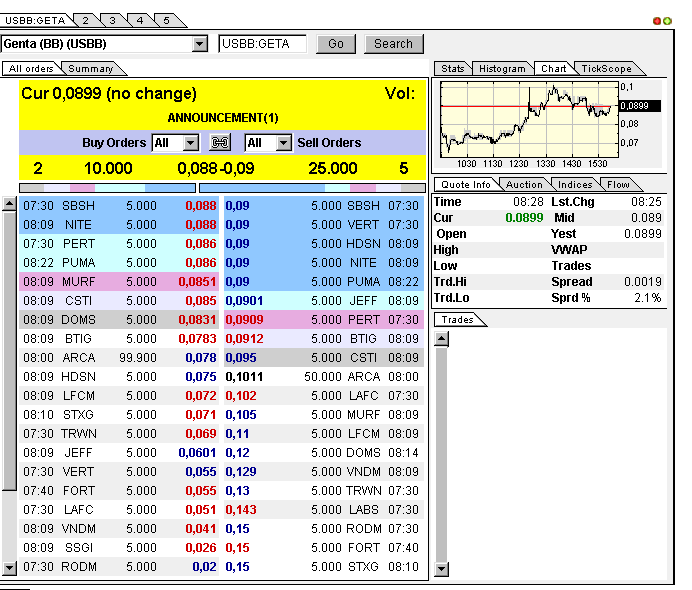Click the Mid value 0.089
The width and height of the screenshot is (692, 590).
(x=646, y=218)
